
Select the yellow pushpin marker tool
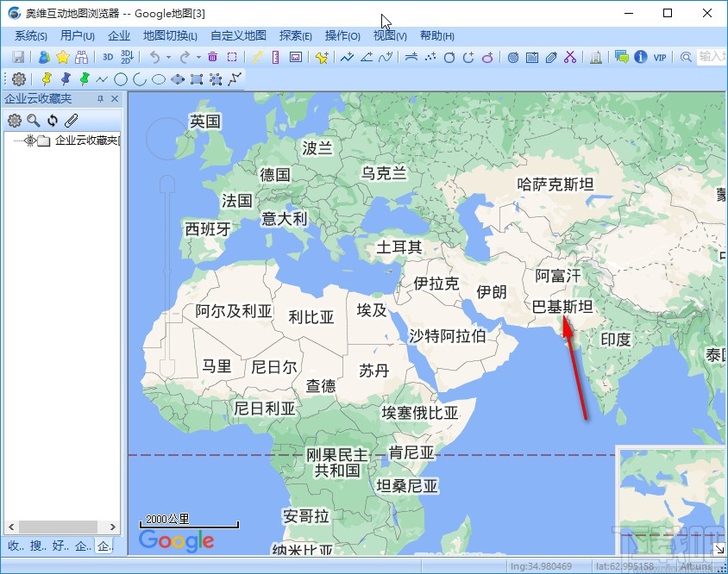[47, 79]
